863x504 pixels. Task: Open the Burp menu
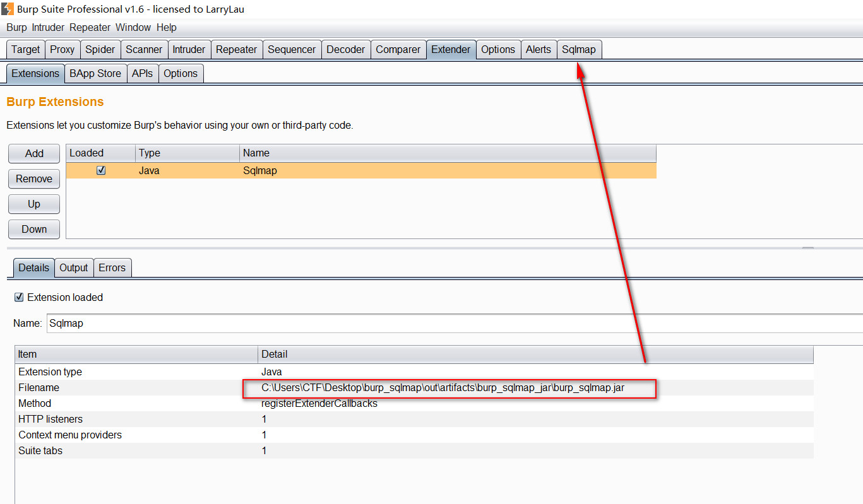pos(16,27)
